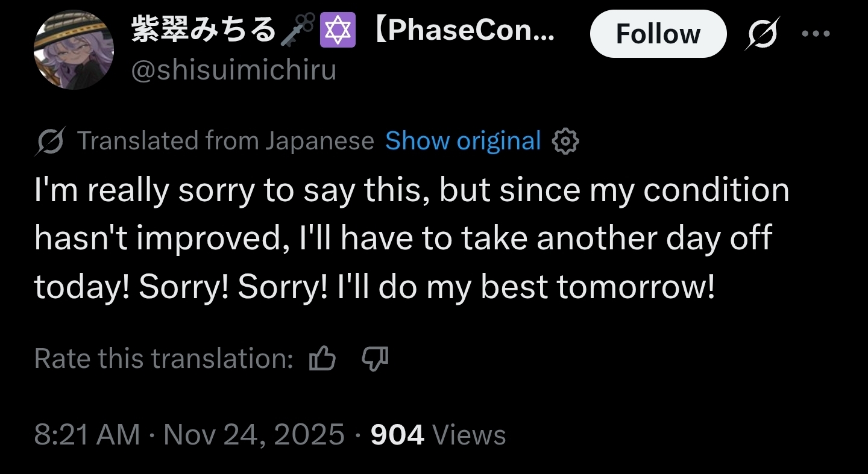Toggle Show original to view Japanese text
The height and width of the screenshot is (474, 868).
tap(463, 141)
